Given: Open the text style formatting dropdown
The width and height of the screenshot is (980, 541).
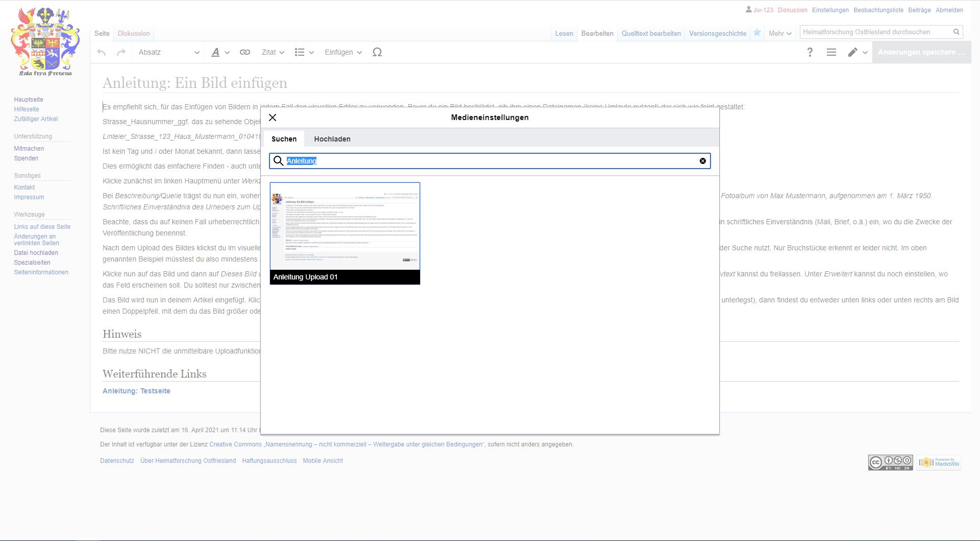Looking at the screenshot, I should tap(220, 52).
